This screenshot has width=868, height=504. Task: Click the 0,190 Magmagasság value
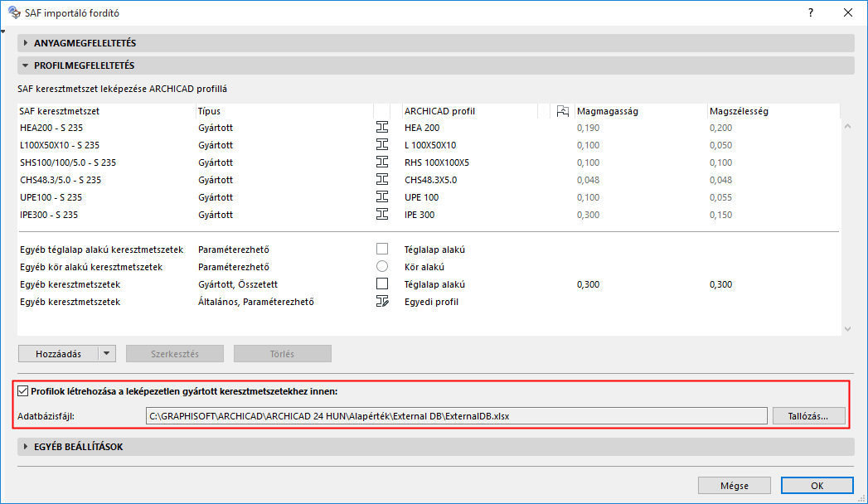(588, 128)
